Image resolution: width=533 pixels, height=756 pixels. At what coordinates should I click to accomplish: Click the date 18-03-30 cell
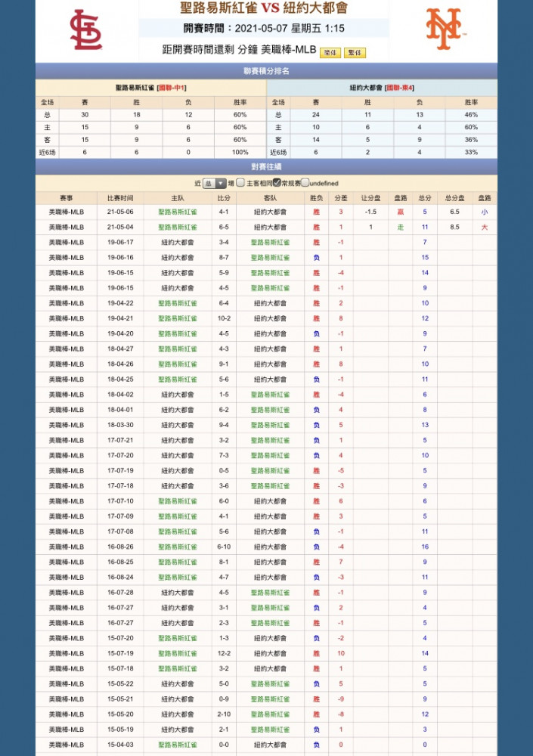pos(121,425)
